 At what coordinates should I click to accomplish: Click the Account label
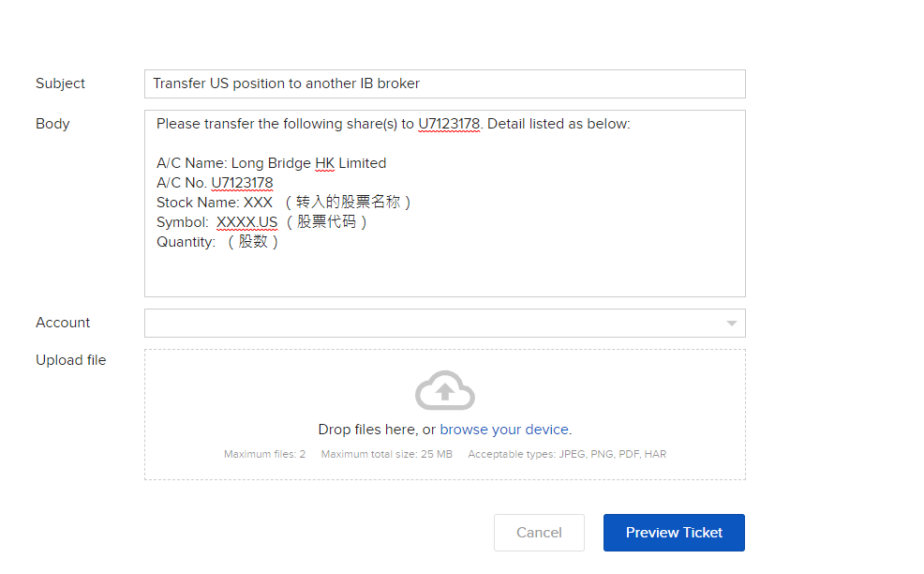[x=63, y=323]
